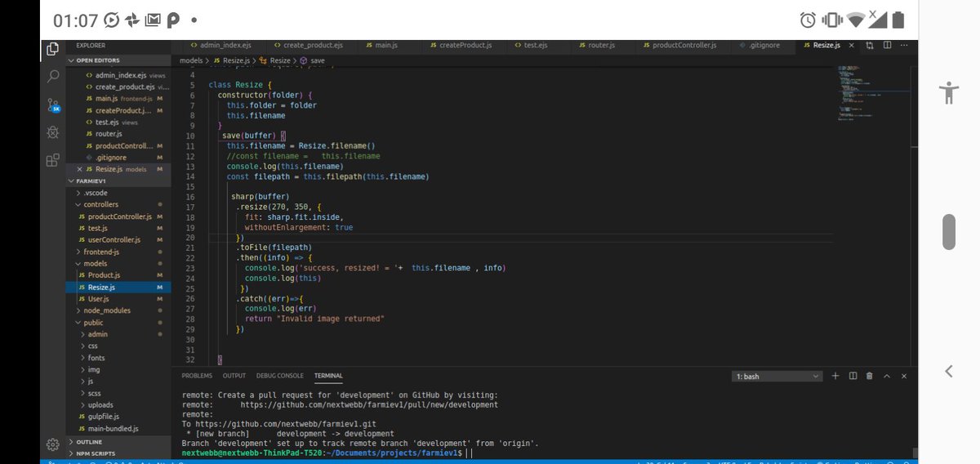
Task: Open the DEBUG CONSOLE panel tab
Action: [279, 376]
